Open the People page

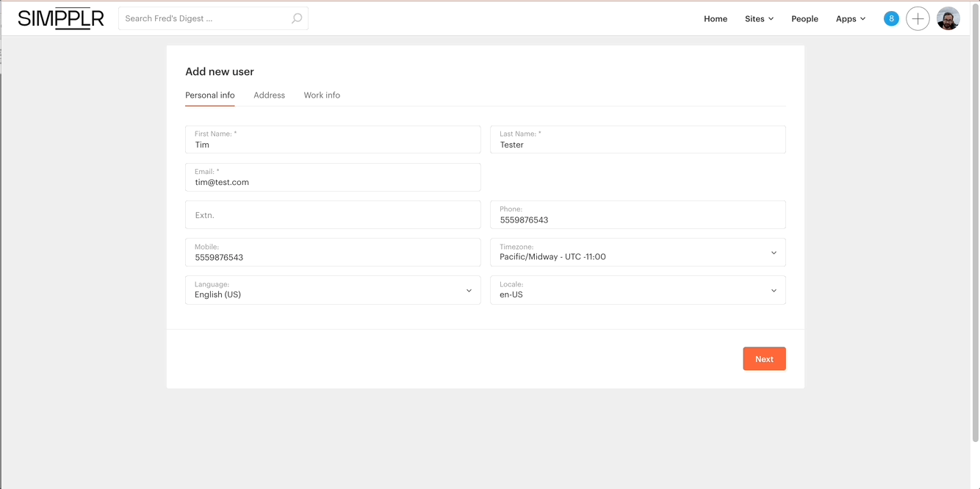click(804, 18)
